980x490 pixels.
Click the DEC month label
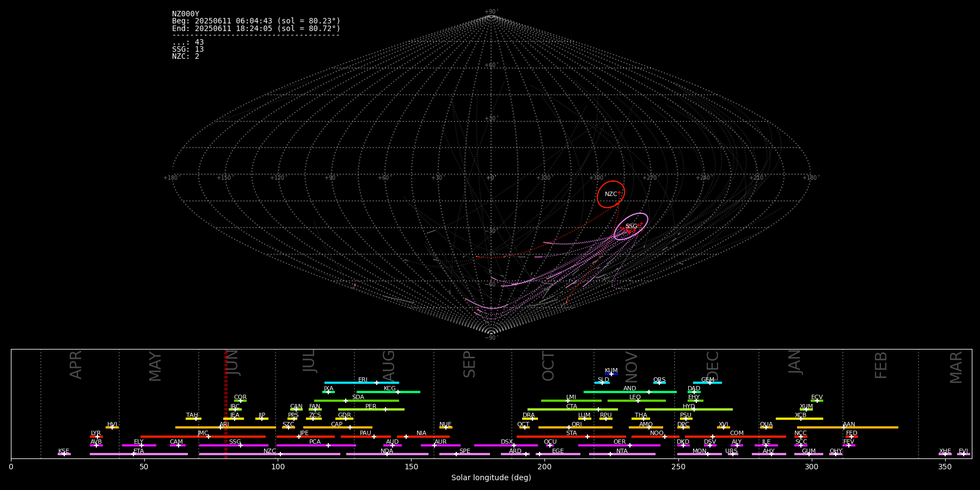(713, 366)
